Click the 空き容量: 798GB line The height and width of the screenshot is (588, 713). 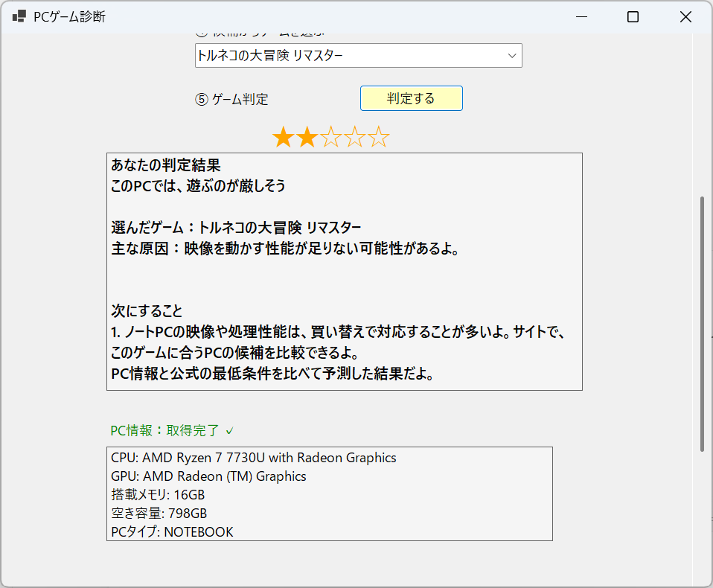pyautogui.click(x=159, y=514)
